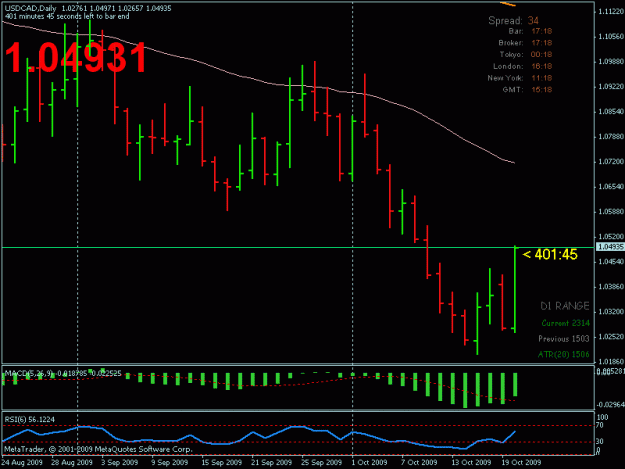This screenshot has height=469, width=625.
Task: Click the 1.11220 price axis label
Action: [611, 12]
